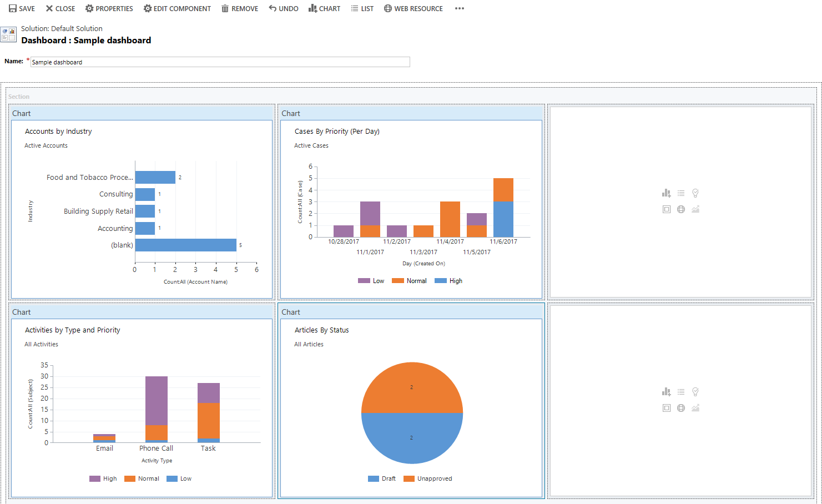Open the more commands ellipsis menu
Screen dimensions: 822x504
459,8
